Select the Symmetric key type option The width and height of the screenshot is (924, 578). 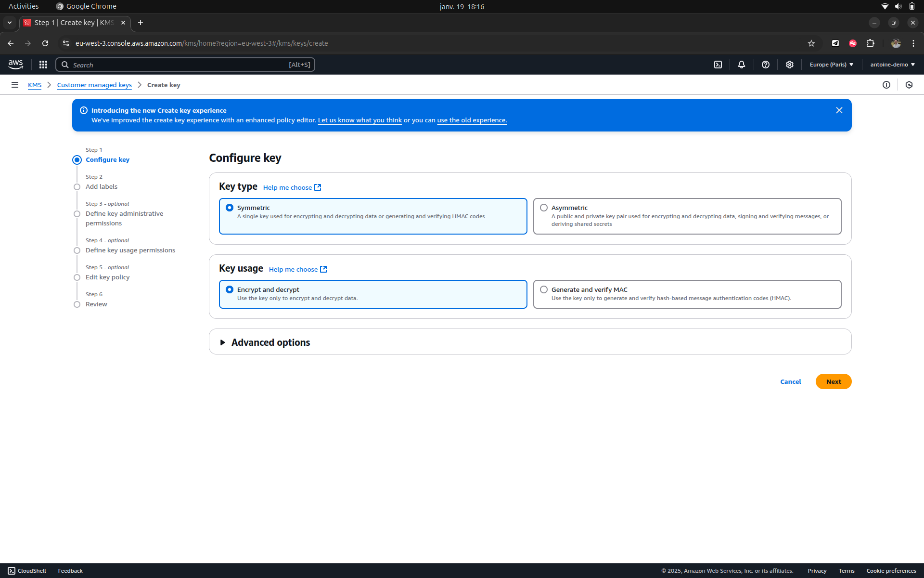[x=230, y=208]
